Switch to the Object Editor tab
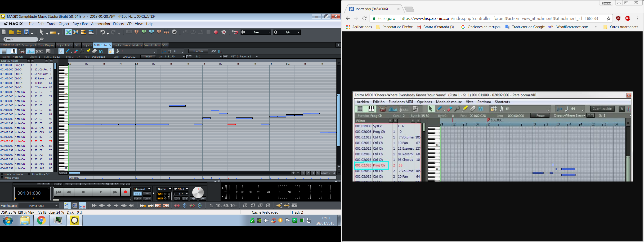 tap(64, 45)
